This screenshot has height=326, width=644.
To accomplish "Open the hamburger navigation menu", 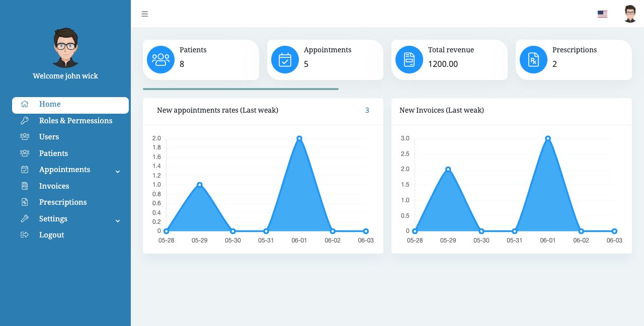I will tap(145, 14).
